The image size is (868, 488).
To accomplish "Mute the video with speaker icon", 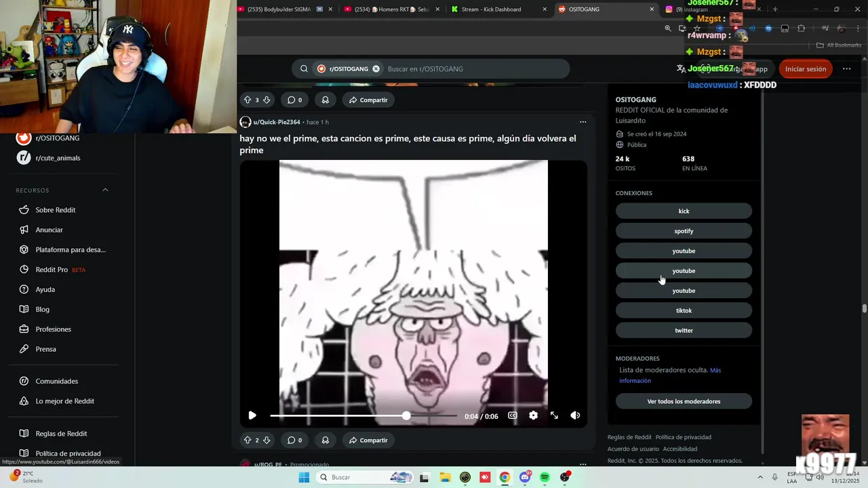I will pos(575,415).
